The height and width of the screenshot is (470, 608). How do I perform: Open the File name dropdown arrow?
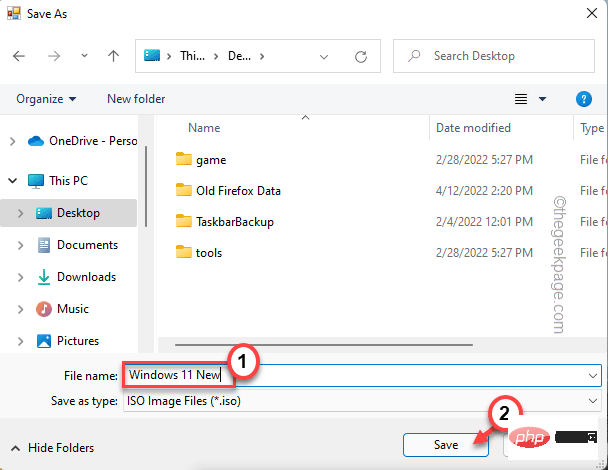tap(592, 376)
